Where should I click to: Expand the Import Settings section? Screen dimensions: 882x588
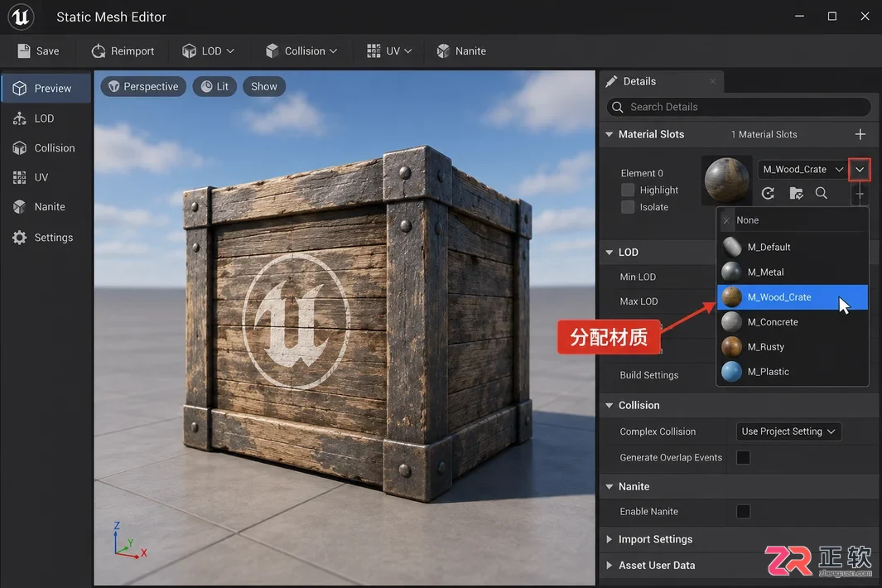click(610, 540)
